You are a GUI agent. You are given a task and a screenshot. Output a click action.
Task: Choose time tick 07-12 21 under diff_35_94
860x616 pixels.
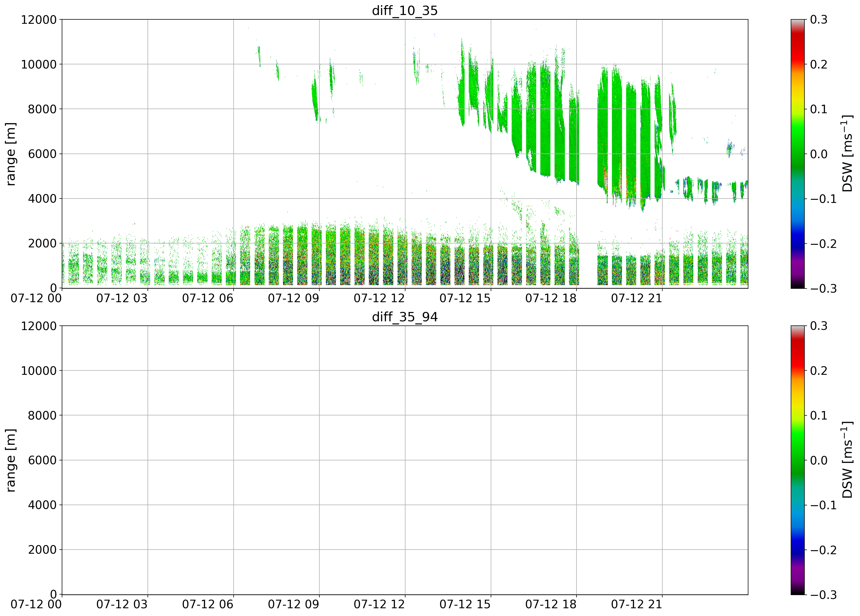point(637,605)
